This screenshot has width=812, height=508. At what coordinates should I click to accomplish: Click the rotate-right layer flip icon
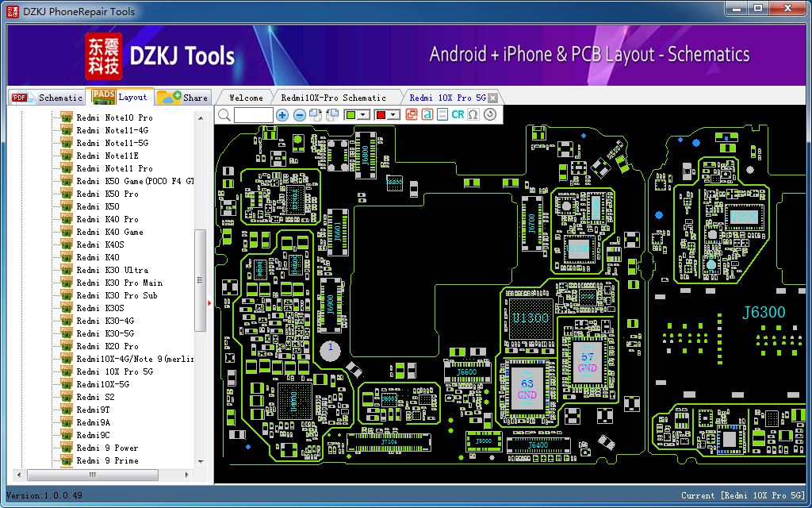coord(315,114)
